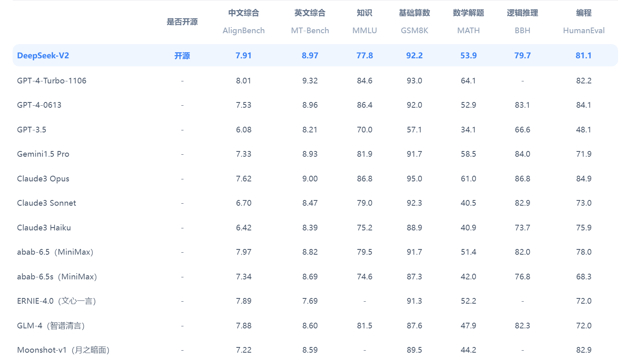Click GPT-4-Turbo-1106 AlignBench score 8.01
Screen dimensions: 623x364
244,81
